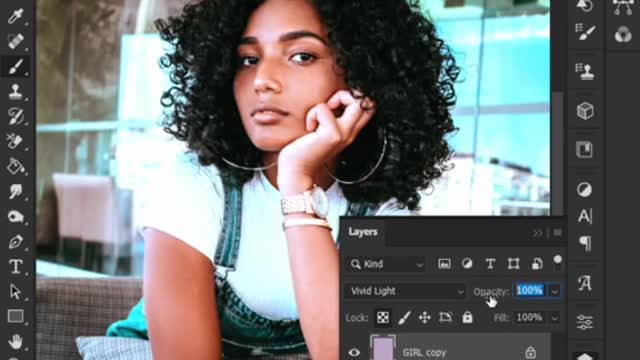Select the Layers tab
This screenshot has height=360, width=640.
(x=363, y=232)
